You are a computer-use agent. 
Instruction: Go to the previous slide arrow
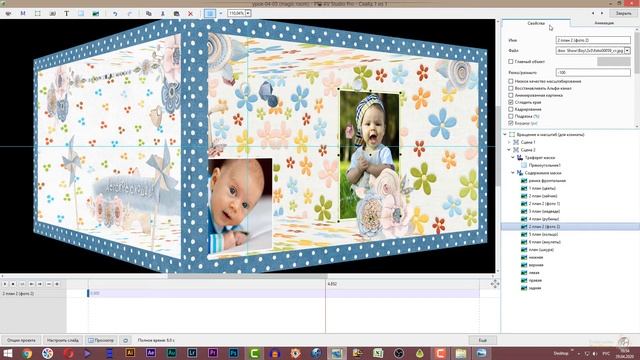[593, 13]
